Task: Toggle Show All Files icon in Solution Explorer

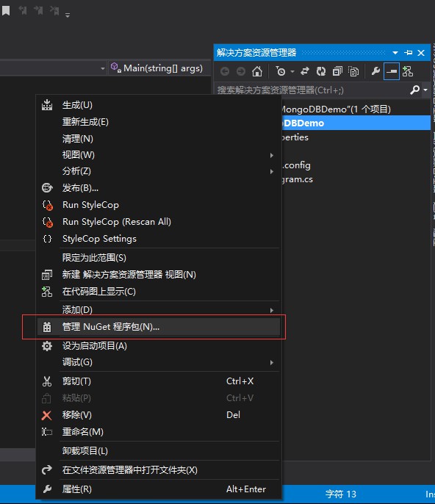Action: [x=353, y=71]
